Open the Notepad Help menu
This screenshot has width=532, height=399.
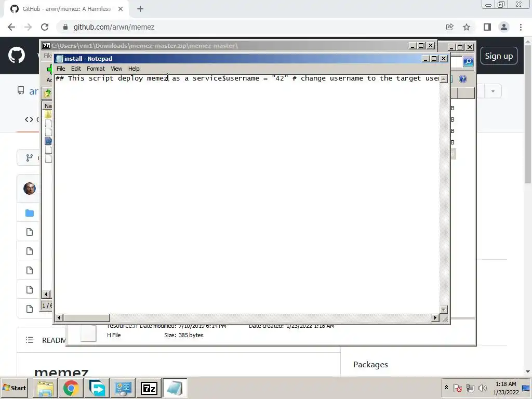134,69
